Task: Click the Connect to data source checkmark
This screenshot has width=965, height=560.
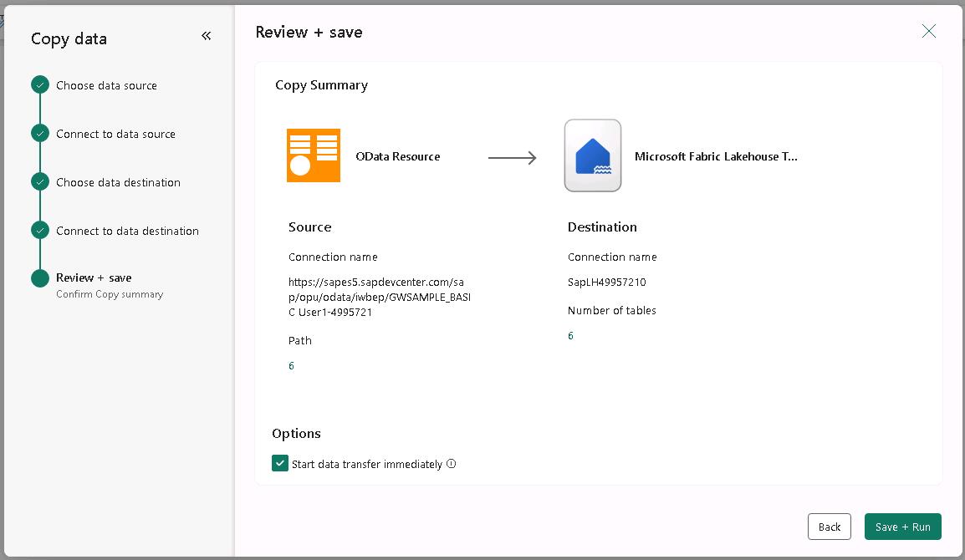Action: pos(40,134)
